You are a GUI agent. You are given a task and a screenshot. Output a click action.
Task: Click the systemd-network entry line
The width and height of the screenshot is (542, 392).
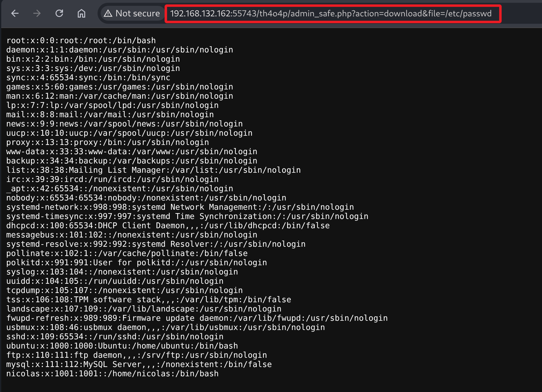point(180,207)
